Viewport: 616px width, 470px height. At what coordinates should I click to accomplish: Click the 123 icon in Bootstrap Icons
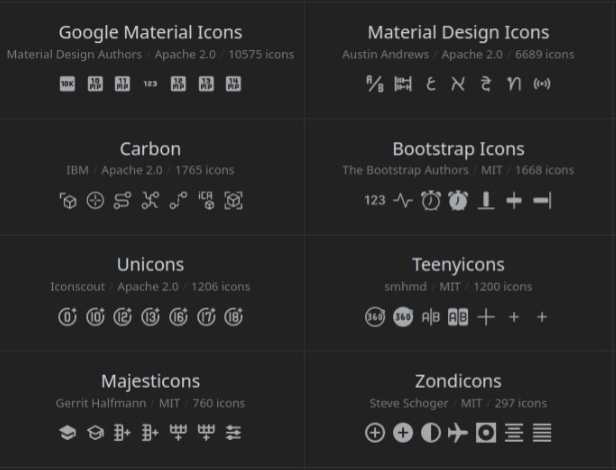click(375, 200)
